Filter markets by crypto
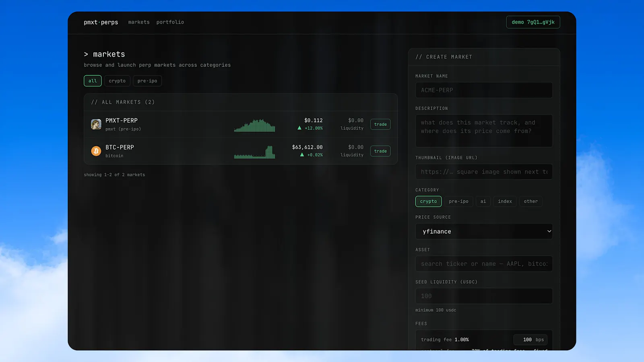644x362 pixels. 117,81
